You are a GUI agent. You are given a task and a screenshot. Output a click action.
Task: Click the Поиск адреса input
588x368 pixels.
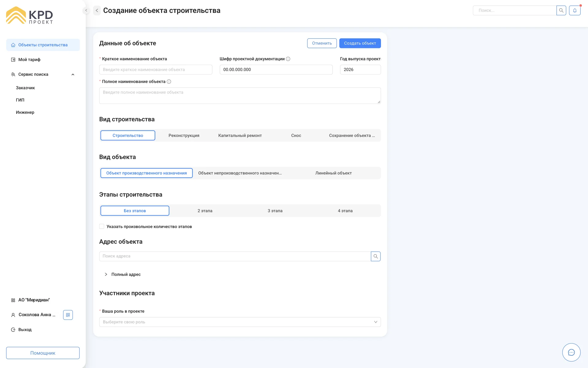(x=235, y=256)
